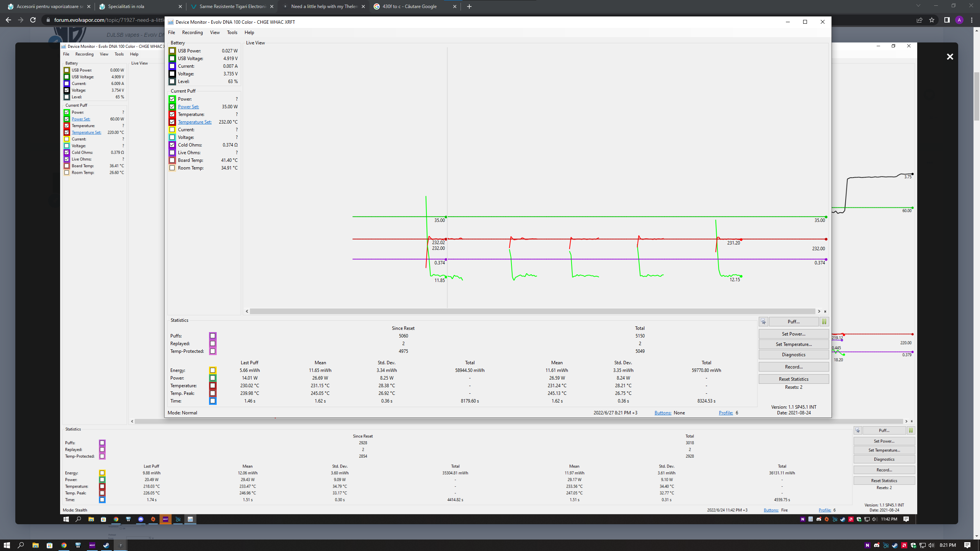Uncheck the Cold Ohms graph checkbox
The width and height of the screenshot is (980, 551).
coord(172,145)
